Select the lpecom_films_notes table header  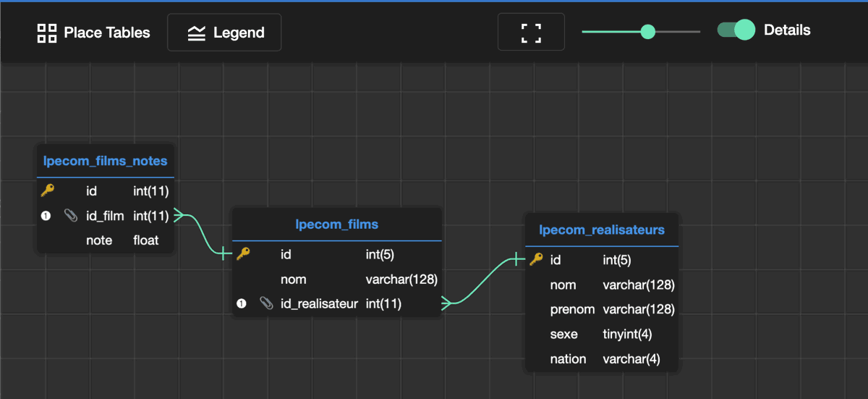(x=106, y=161)
